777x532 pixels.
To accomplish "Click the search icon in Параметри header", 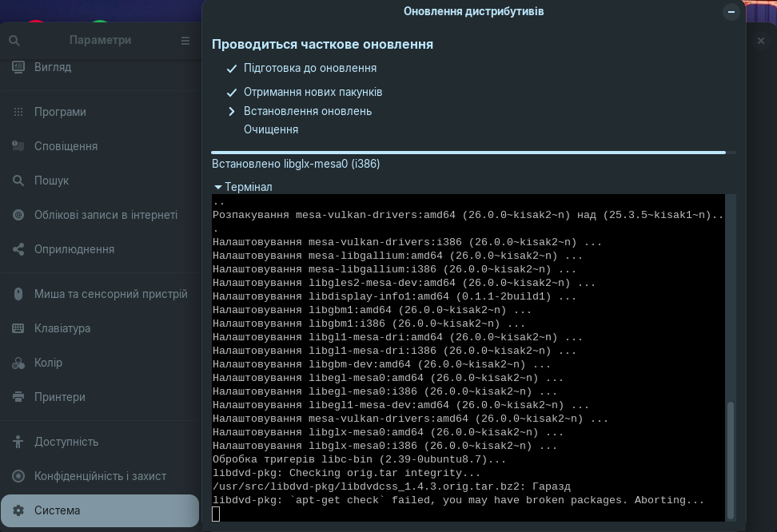I will point(14,41).
